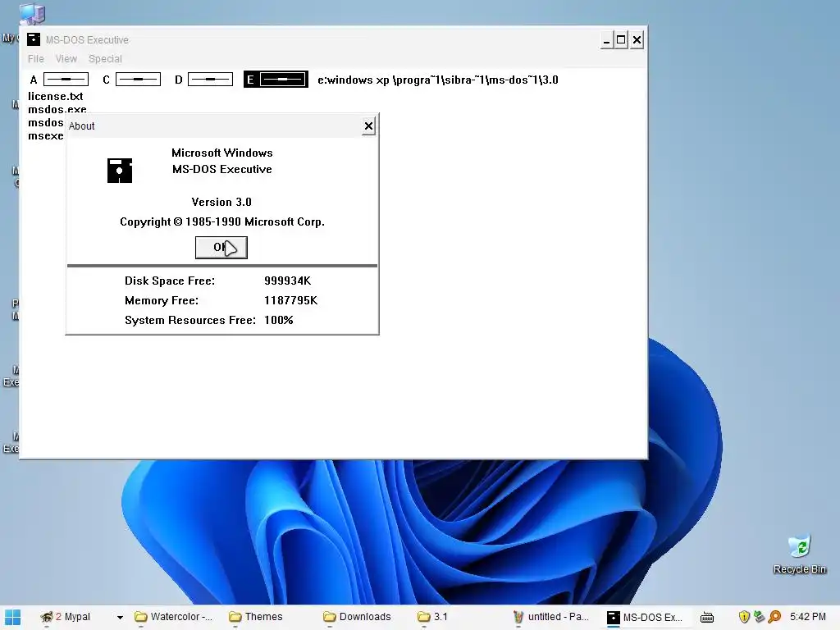
Task: Switch to Mypal in the taskbar
Action: coord(66,617)
